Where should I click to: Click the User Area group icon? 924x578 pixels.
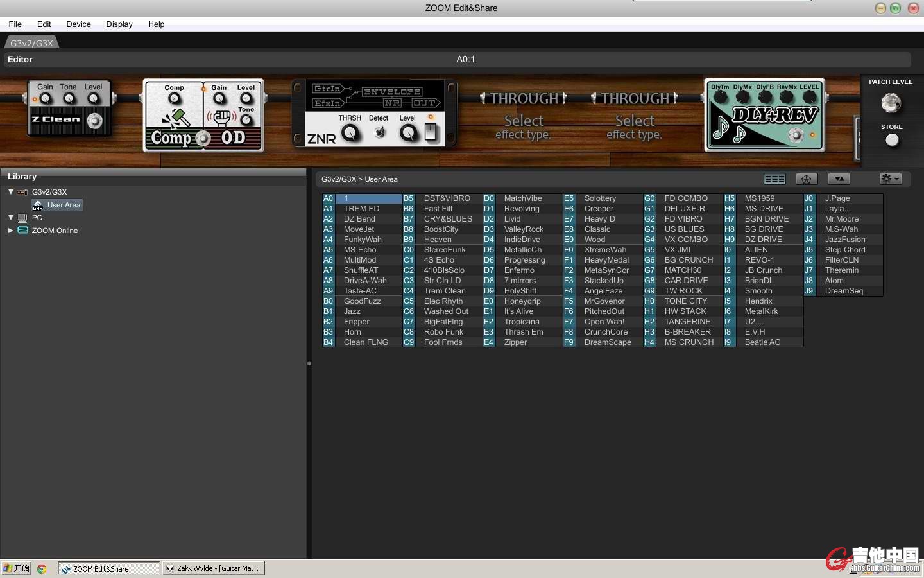coord(38,205)
